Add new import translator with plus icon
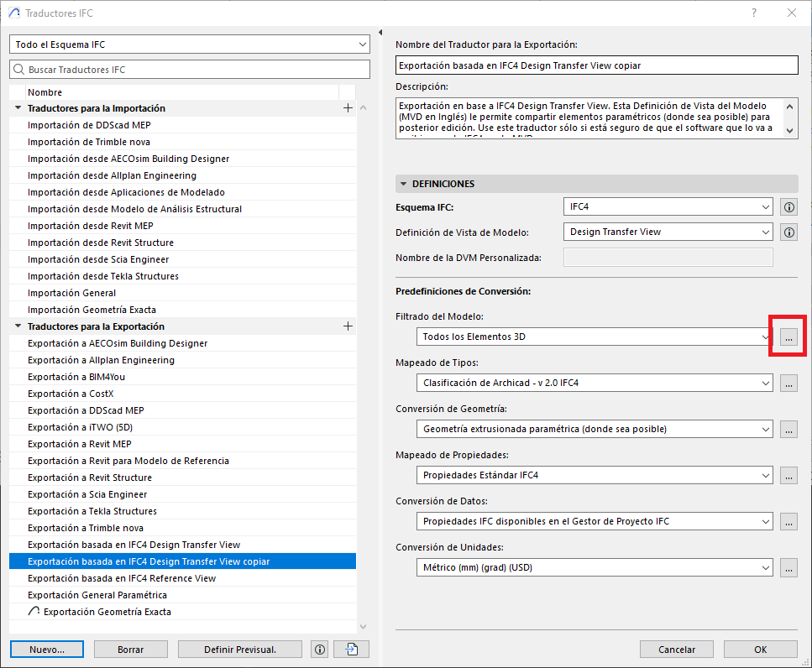 pyautogui.click(x=348, y=108)
